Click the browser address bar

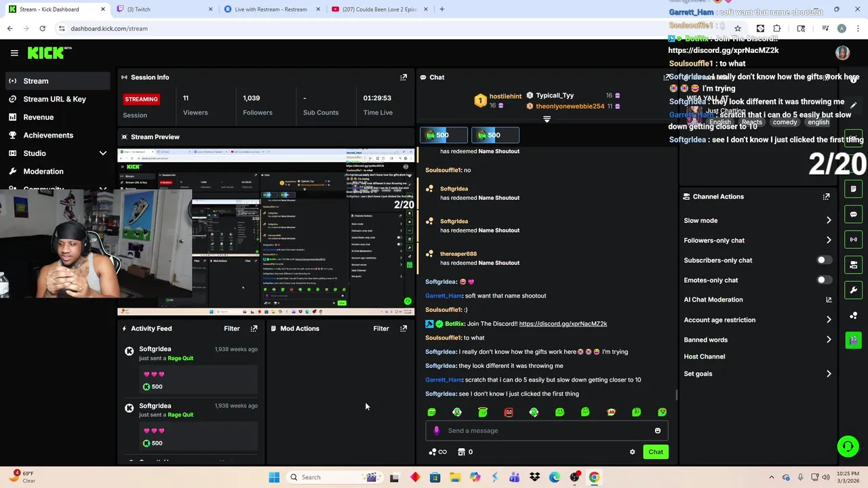pos(393,28)
